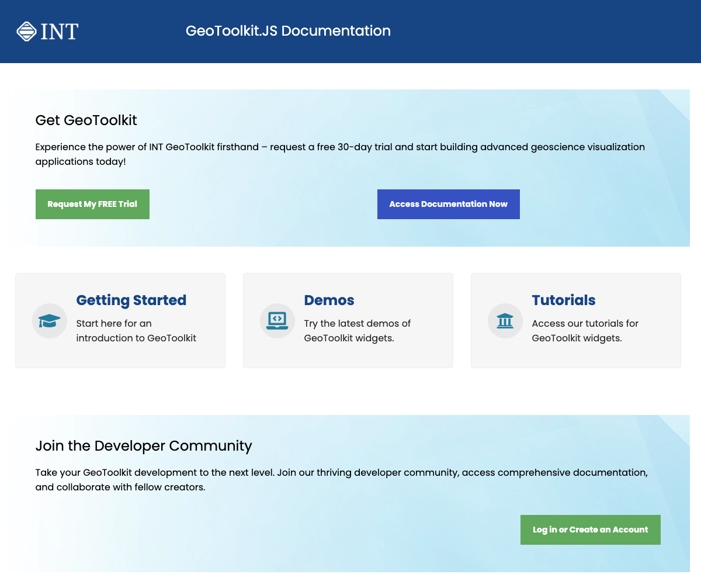Click text "Try the latest demos of GeoToolkit widgets."
Image resolution: width=701 pixels, height=588 pixels.
tap(358, 331)
